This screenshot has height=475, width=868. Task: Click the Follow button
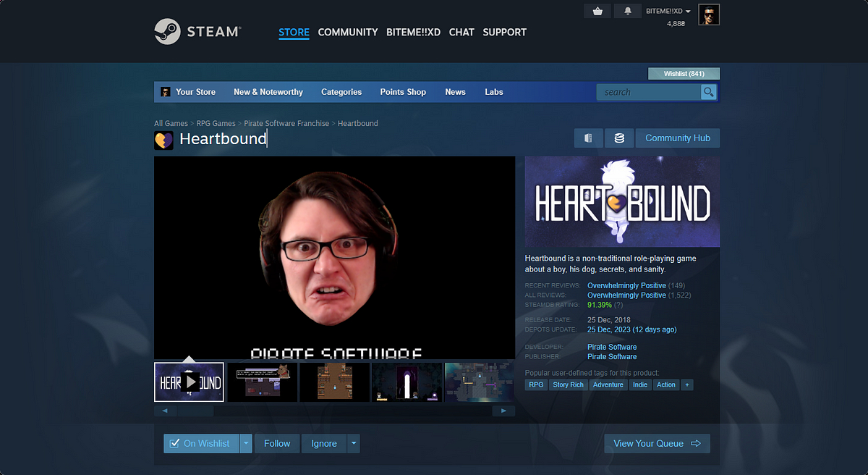click(277, 443)
